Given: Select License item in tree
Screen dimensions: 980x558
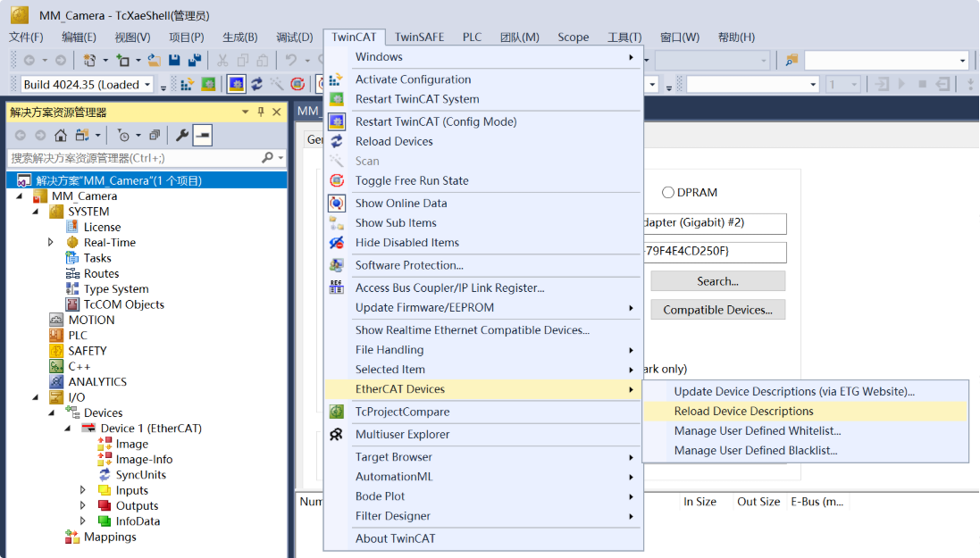Looking at the screenshot, I should (102, 227).
